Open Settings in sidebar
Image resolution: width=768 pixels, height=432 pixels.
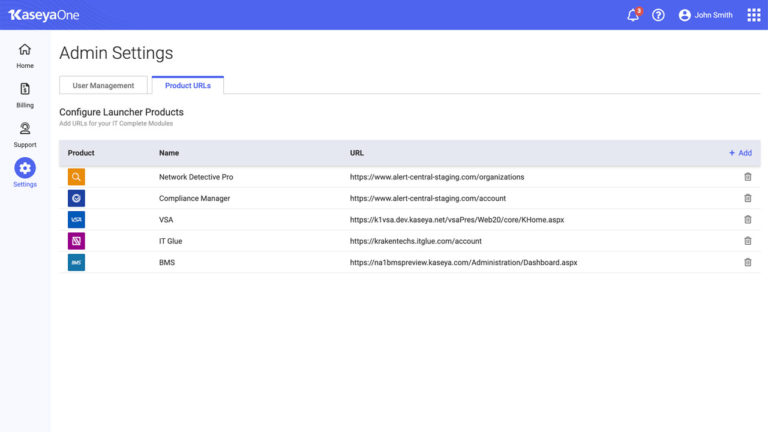click(x=25, y=173)
